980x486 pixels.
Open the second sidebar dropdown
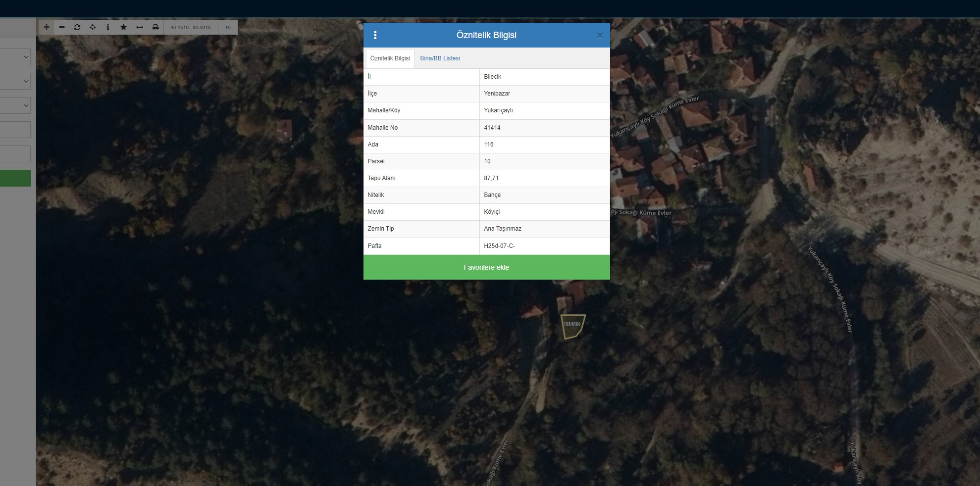point(16,81)
